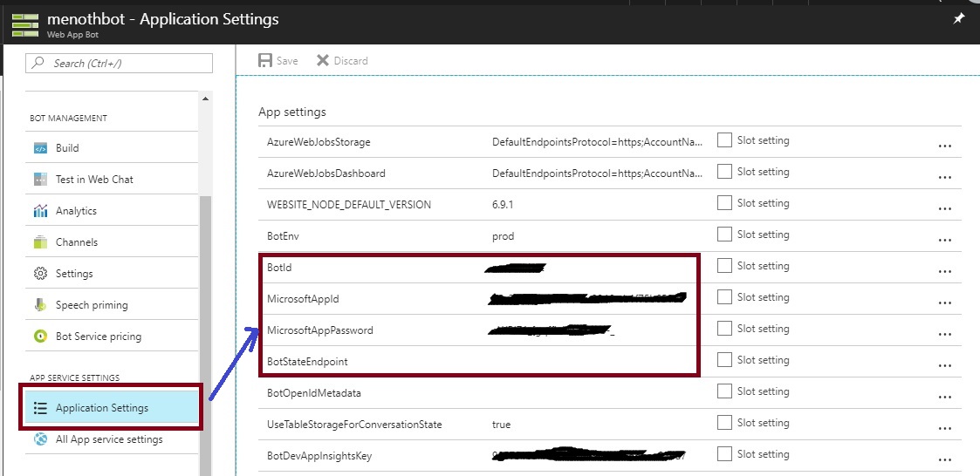Open All App service settings

pos(111,439)
